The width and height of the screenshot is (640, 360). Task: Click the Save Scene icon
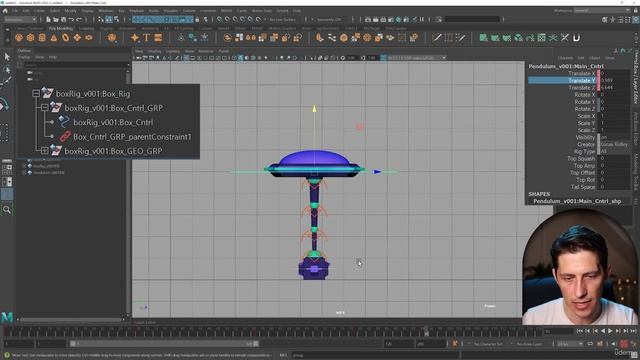pyautogui.click(x=63, y=19)
